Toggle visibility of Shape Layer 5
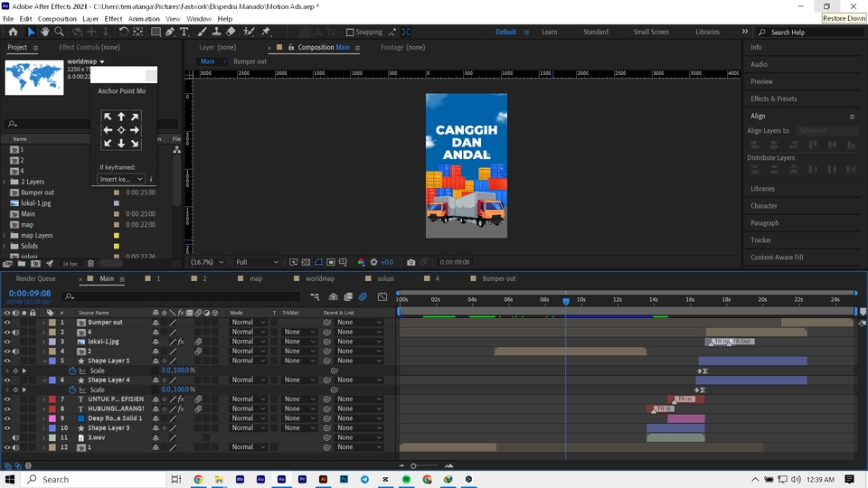This screenshot has width=868, height=488. pyautogui.click(x=7, y=361)
